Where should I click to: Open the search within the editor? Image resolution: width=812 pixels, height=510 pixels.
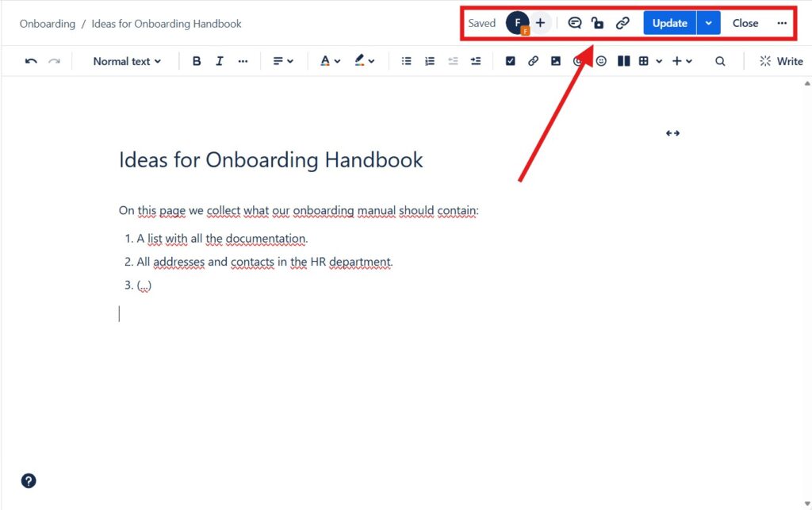point(720,60)
